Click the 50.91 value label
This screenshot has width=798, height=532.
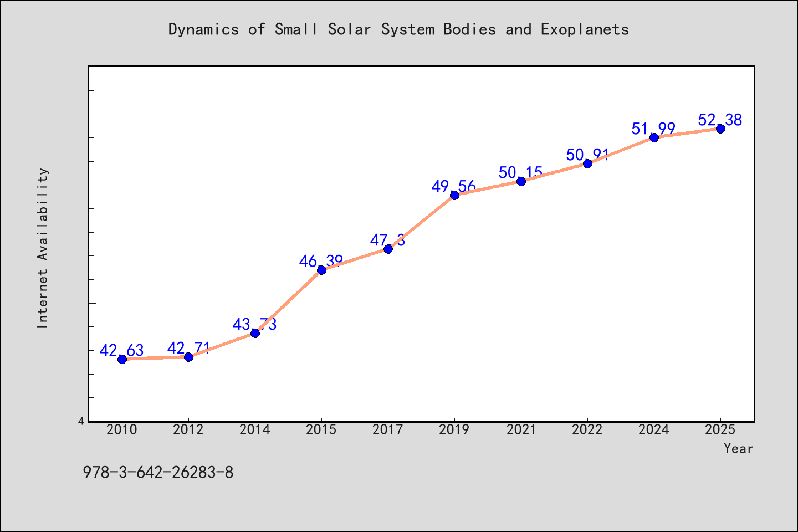click(x=587, y=155)
